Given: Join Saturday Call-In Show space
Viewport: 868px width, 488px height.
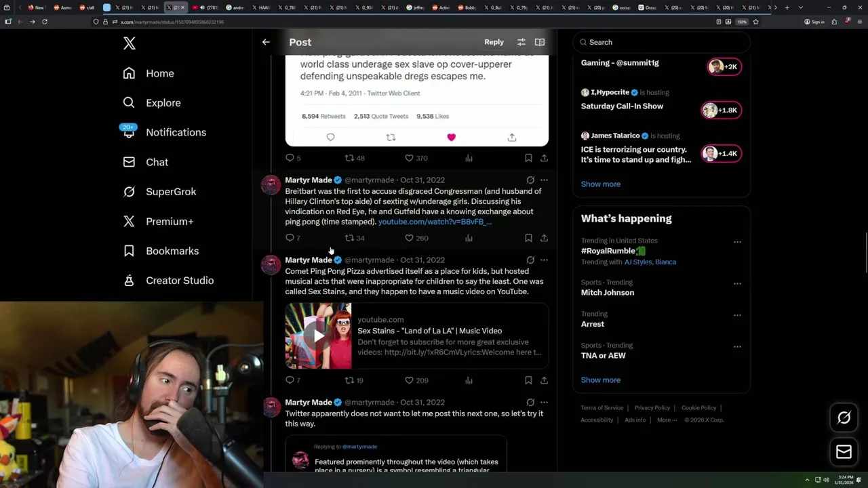Looking at the screenshot, I should 721,110.
